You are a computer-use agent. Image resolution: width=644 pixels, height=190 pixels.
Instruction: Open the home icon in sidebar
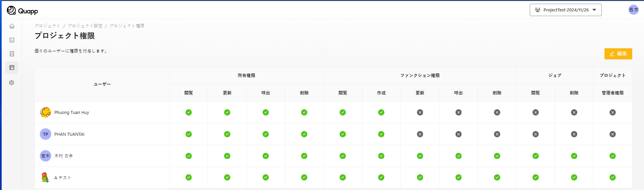click(x=12, y=26)
